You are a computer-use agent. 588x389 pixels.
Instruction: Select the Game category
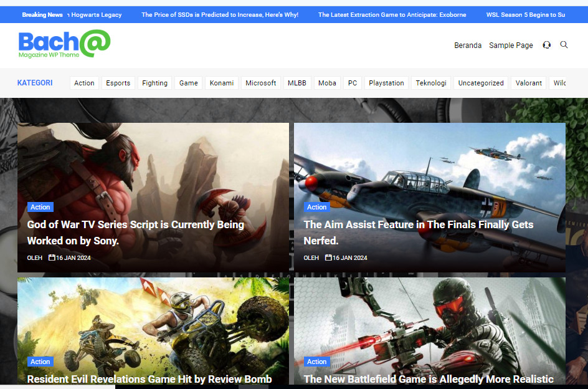pos(188,83)
